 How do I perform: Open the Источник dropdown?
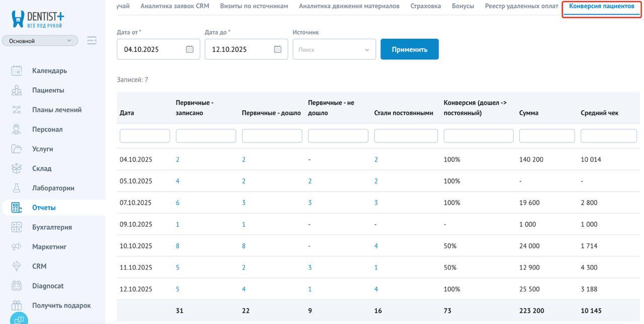[x=334, y=49]
